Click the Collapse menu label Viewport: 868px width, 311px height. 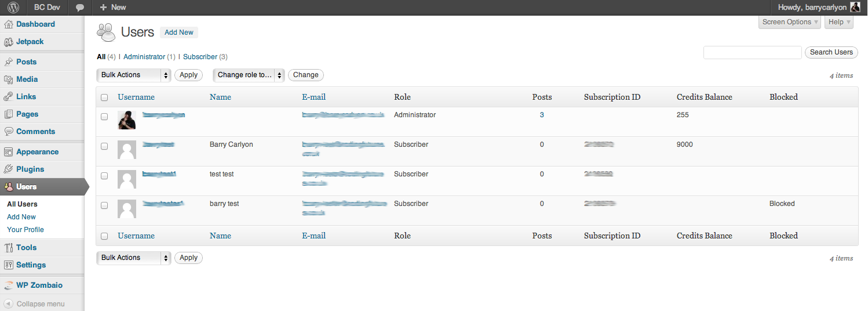[x=41, y=304]
